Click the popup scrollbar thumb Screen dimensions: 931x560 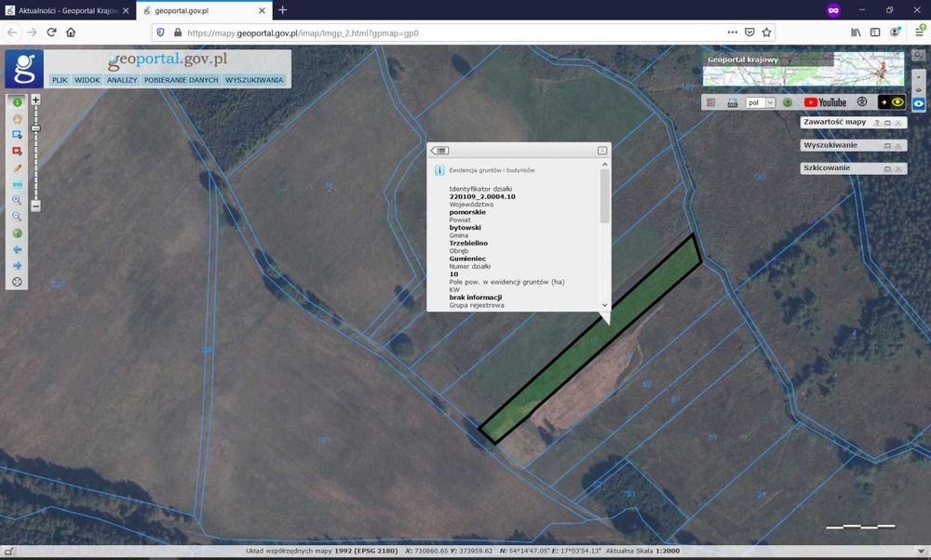604,196
